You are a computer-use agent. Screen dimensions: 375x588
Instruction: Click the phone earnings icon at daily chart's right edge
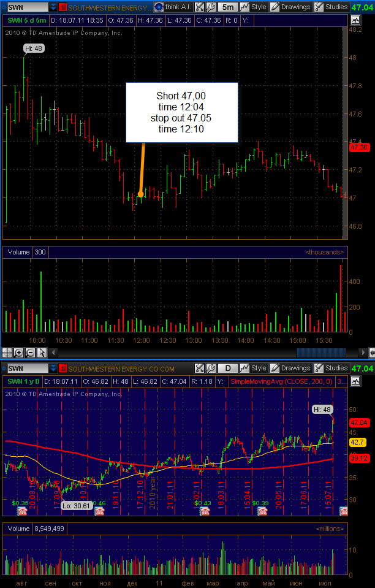coord(343,511)
